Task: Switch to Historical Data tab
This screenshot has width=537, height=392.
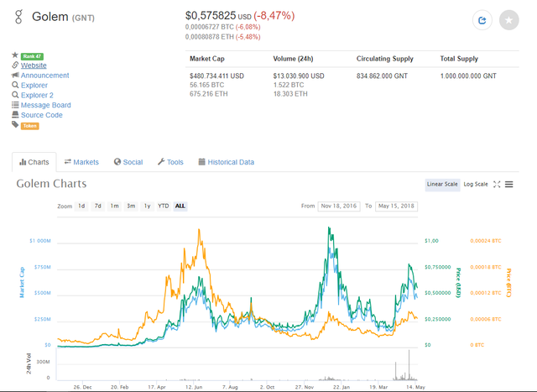Action: (x=226, y=162)
